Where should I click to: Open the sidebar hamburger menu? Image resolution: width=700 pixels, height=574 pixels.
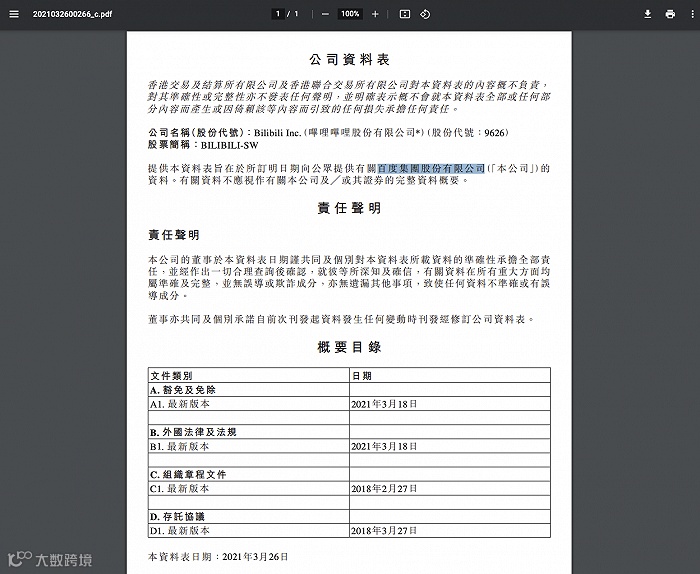pyautogui.click(x=14, y=14)
